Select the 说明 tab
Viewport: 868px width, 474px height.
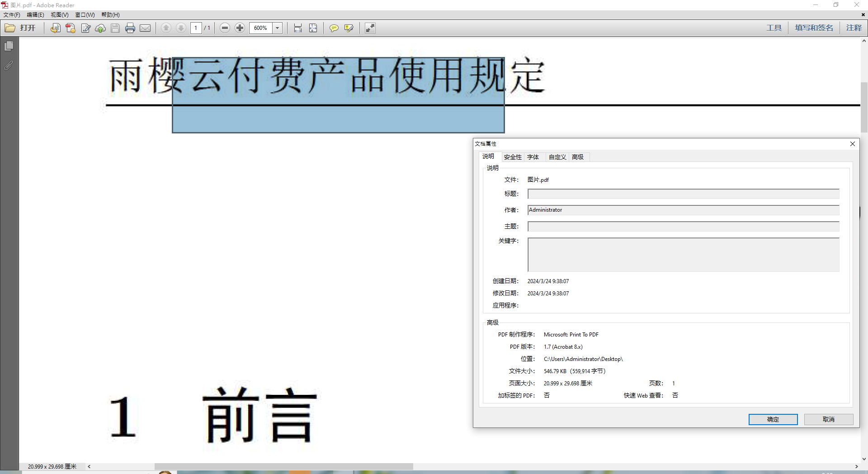488,156
